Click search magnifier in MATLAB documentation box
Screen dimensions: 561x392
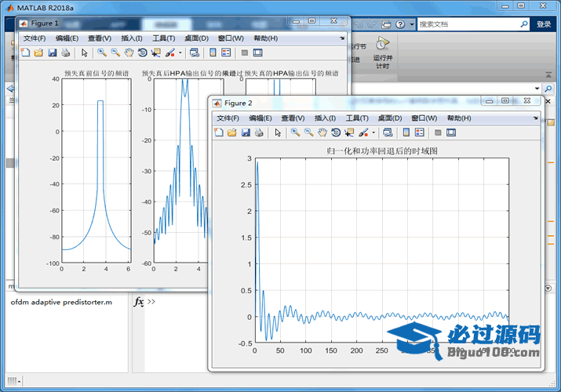pos(524,24)
